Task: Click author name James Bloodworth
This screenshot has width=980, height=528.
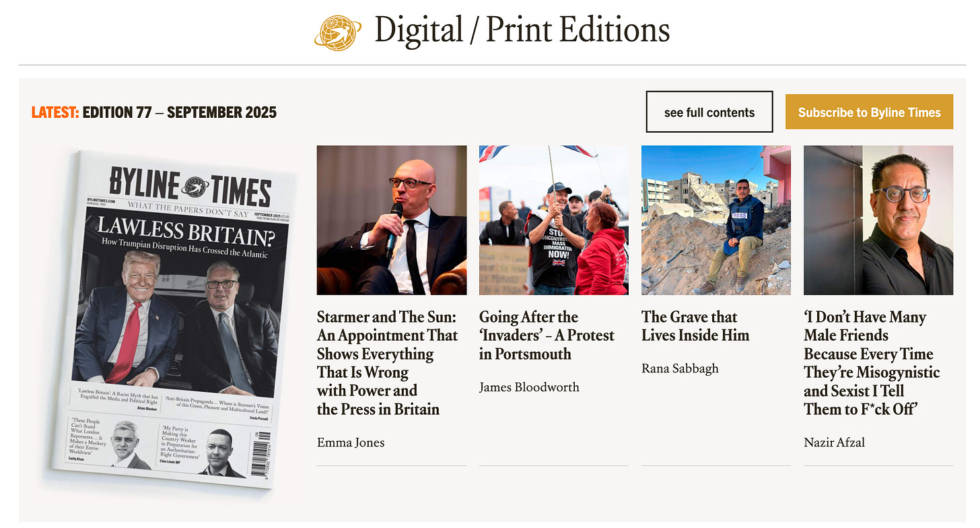Action: pyautogui.click(x=529, y=387)
